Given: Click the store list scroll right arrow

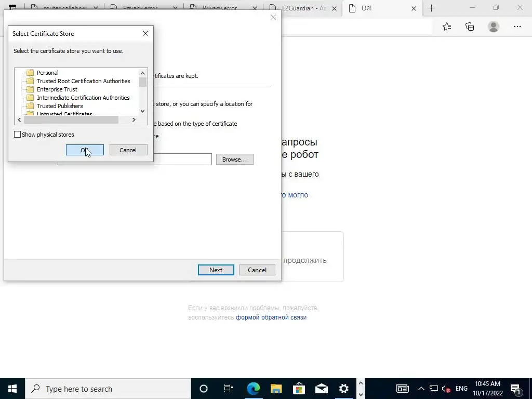Looking at the screenshot, I should [134, 120].
